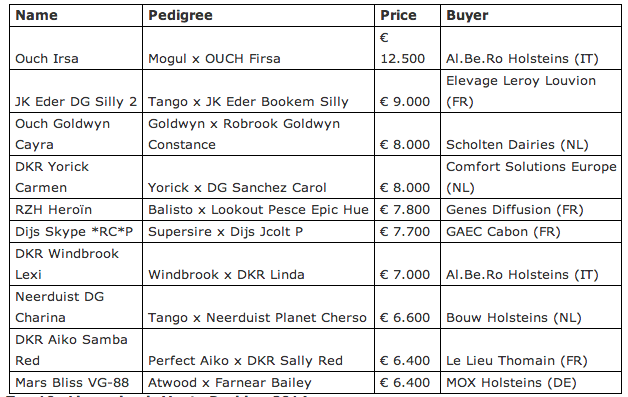Click GAEC Cabon (FR) buyer cell

coord(531,232)
